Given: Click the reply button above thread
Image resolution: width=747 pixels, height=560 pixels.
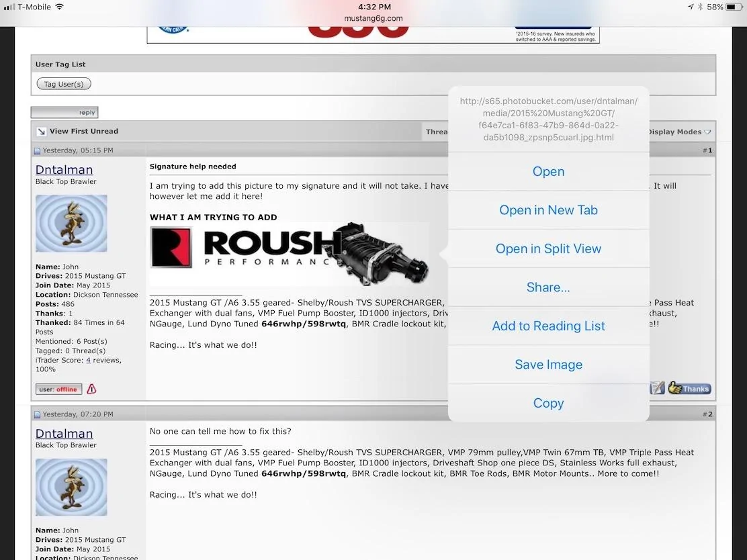Looking at the screenshot, I should coord(64,112).
